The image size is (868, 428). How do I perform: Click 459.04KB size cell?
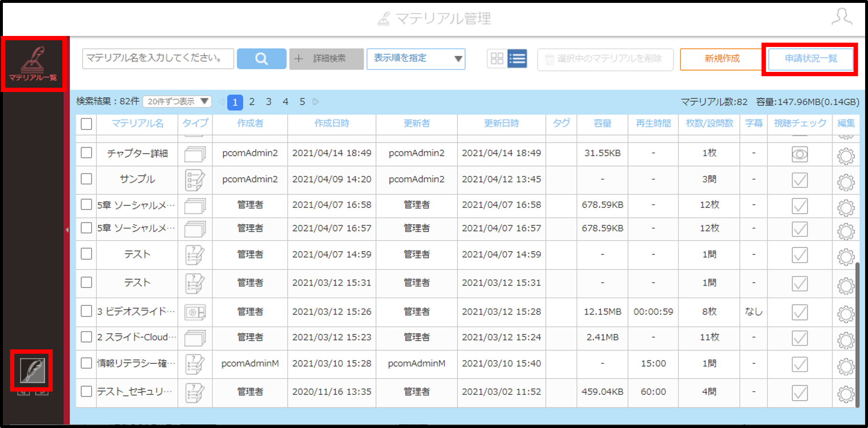(602, 392)
